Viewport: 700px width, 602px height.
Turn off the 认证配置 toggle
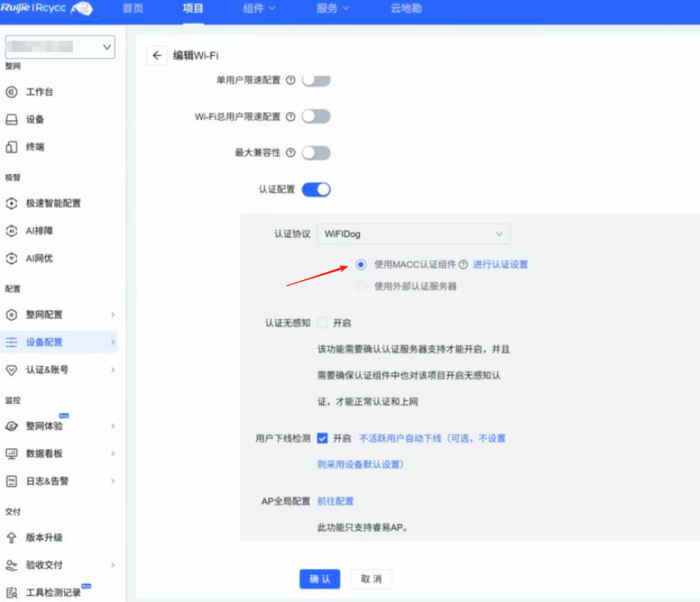pyautogui.click(x=316, y=190)
